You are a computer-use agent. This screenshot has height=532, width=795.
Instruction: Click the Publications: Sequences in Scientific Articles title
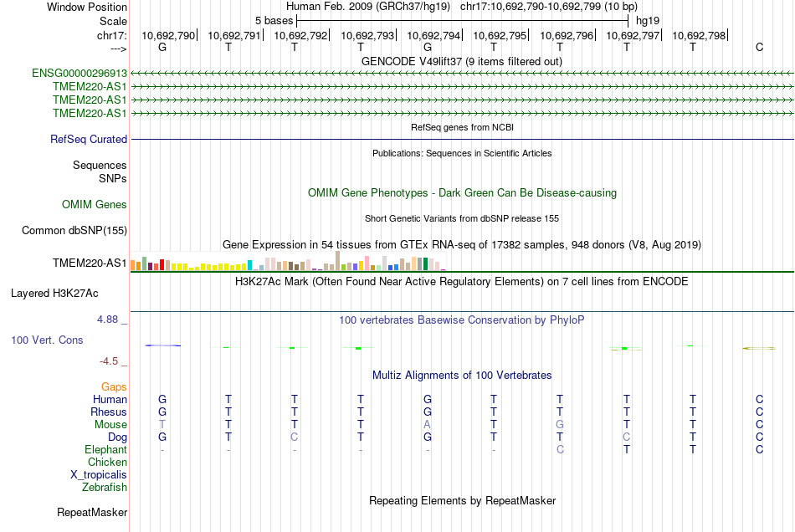click(462, 153)
